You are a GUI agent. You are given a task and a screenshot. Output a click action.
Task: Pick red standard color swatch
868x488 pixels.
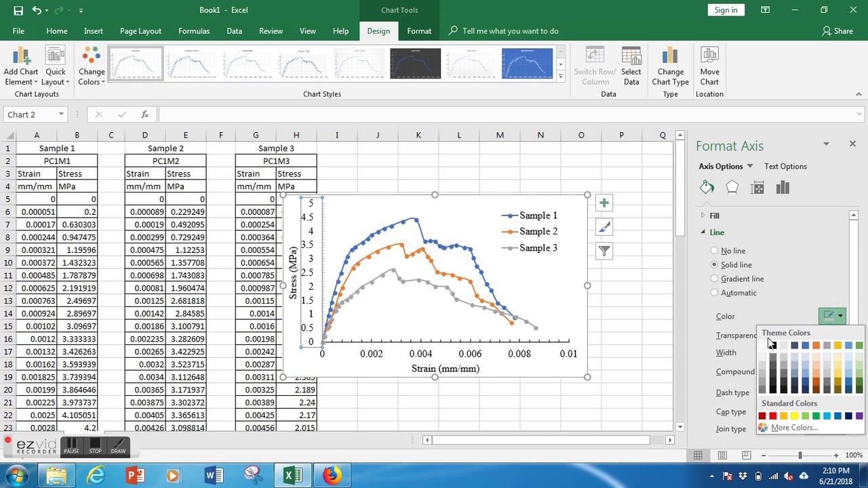pyautogui.click(x=773, y=416)
